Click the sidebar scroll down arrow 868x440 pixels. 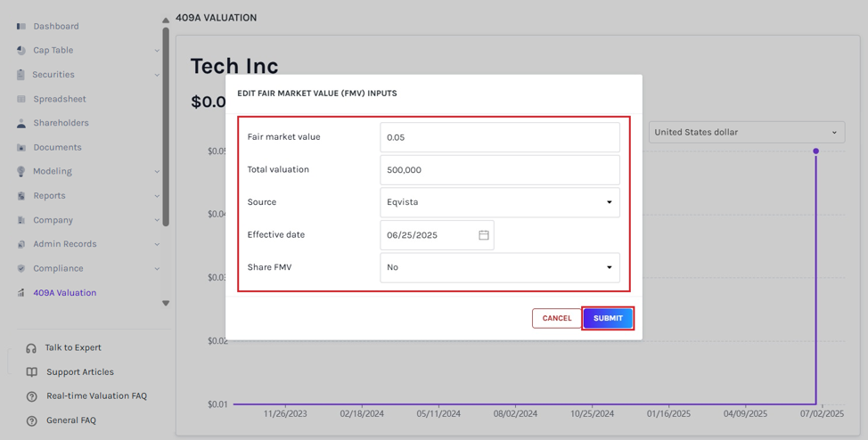[x=166, y=304]
